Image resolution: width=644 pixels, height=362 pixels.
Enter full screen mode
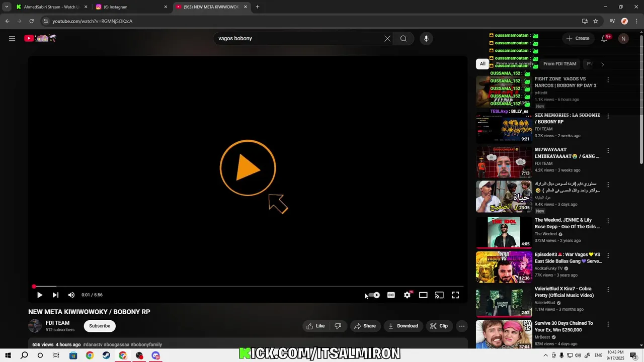pos(455,295)
